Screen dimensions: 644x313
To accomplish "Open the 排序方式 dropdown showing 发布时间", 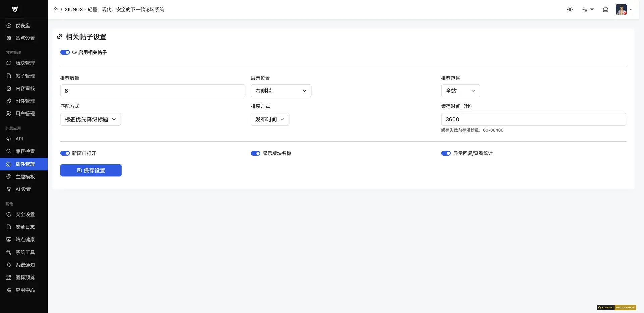I will pos(270,119).
